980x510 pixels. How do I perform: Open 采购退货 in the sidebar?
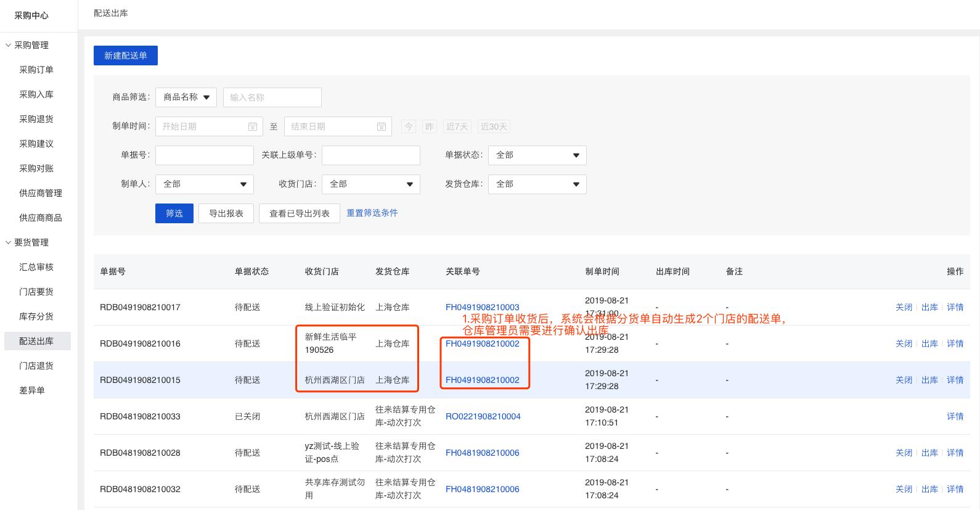click(x=36, y=119)
